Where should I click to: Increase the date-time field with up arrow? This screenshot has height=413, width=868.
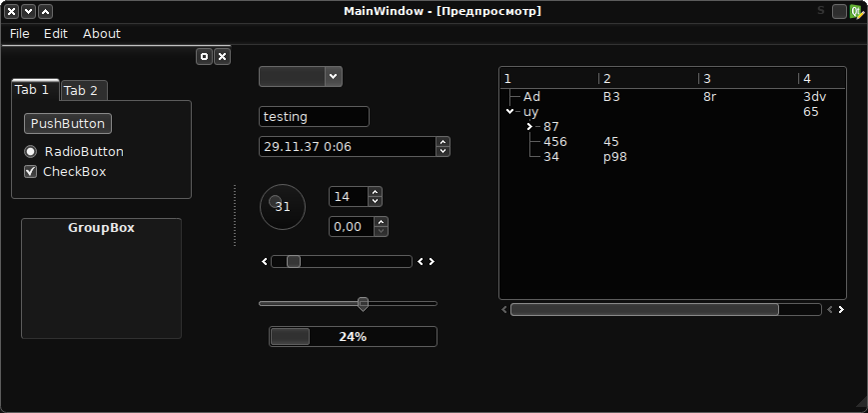coord(442,142)
